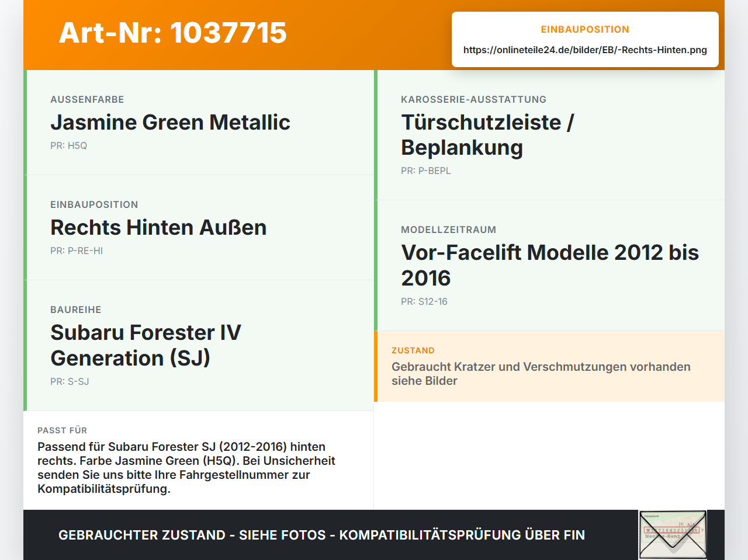Click the white Einbauposition header box
This screenshot has width=748, height=560.
pos(585,40)
